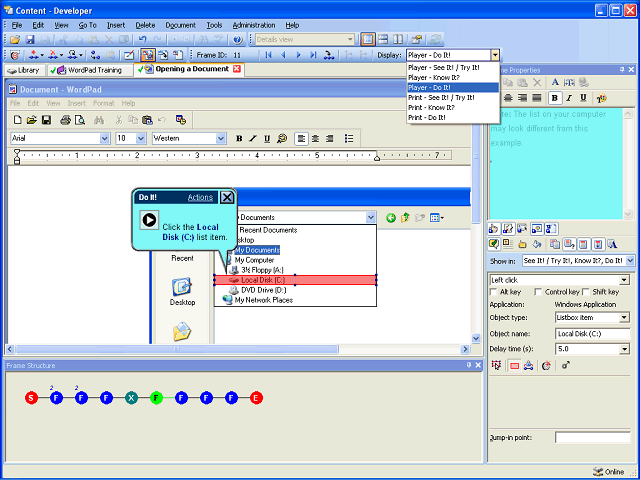
Task: Click the pencil edit-frame icon in toolbar
Action: pyautogui.click(x=129, y=55)
